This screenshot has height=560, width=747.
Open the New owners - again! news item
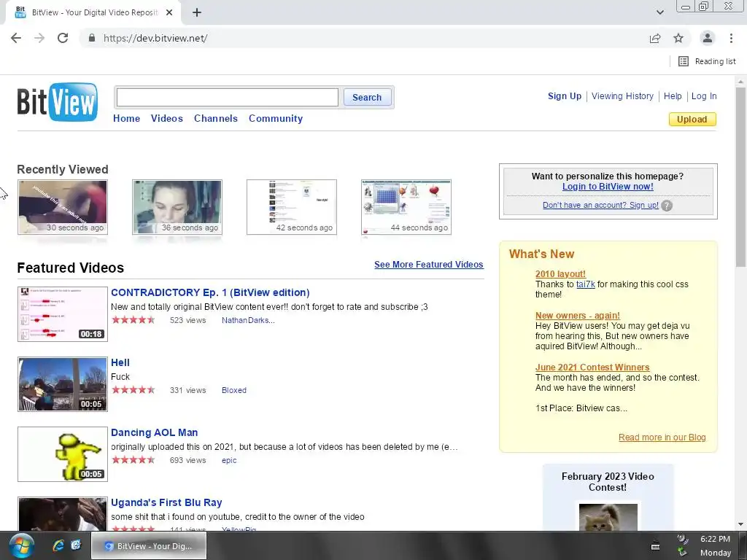point(578,315)
